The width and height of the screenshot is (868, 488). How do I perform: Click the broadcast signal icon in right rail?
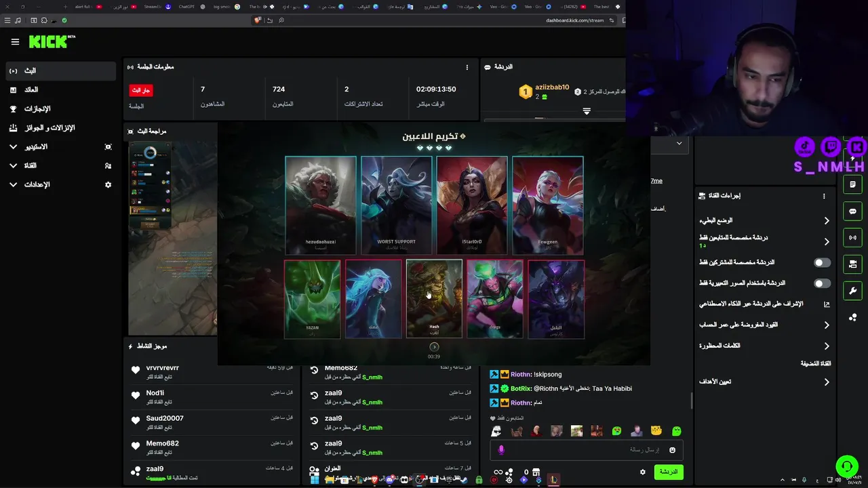(852, 237)
